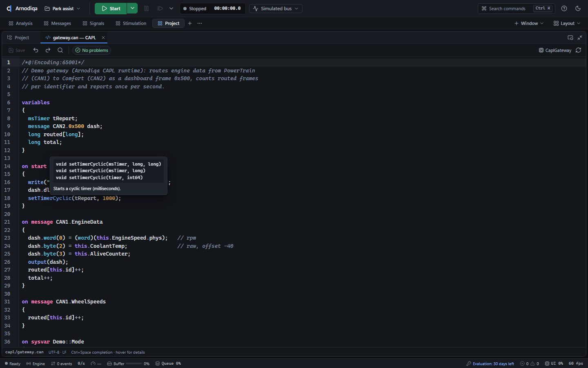Click the pause measurement icon

(147, 9)
